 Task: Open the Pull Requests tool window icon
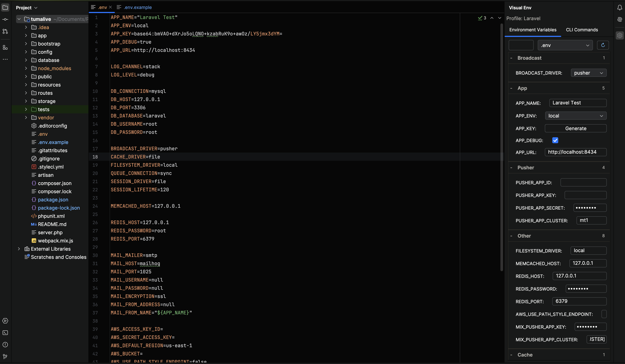click(5, 31)
